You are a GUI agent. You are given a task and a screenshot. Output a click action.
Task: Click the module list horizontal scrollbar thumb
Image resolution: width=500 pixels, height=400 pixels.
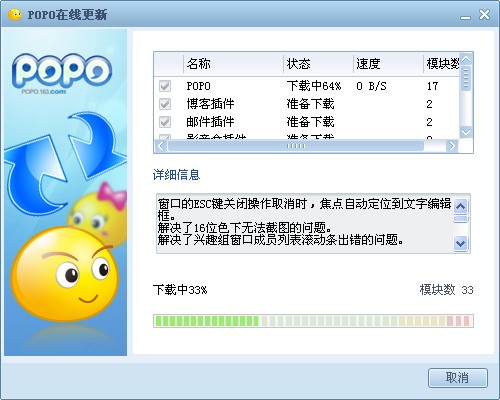pyautogui.click(x=296, y=146)
